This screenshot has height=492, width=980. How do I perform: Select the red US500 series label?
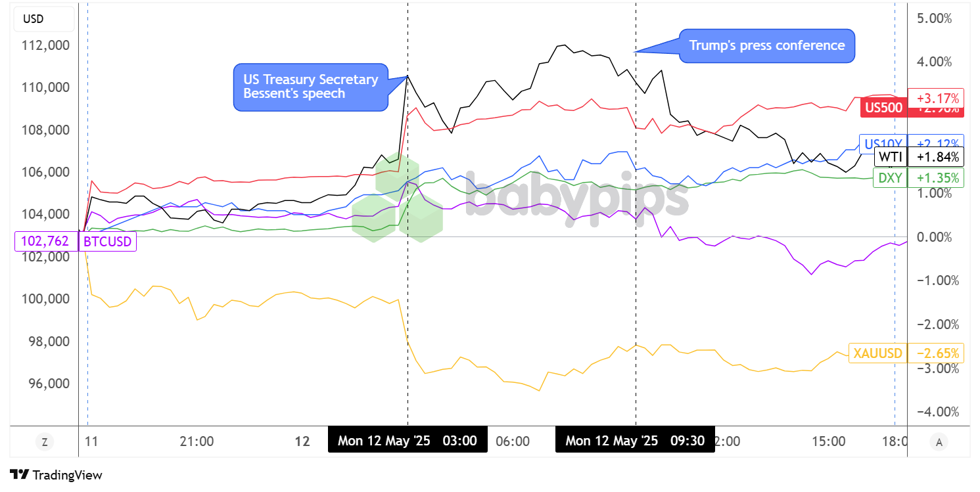coord(883,109)
